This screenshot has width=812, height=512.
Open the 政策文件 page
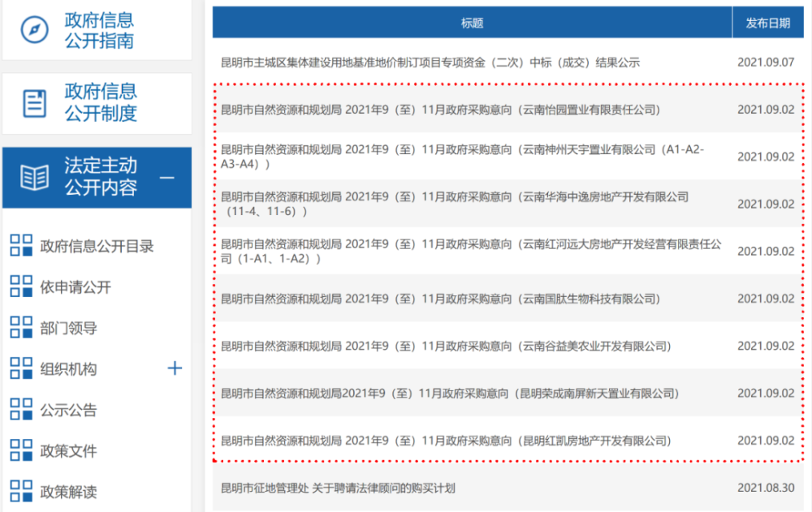(x=69, y=450)
